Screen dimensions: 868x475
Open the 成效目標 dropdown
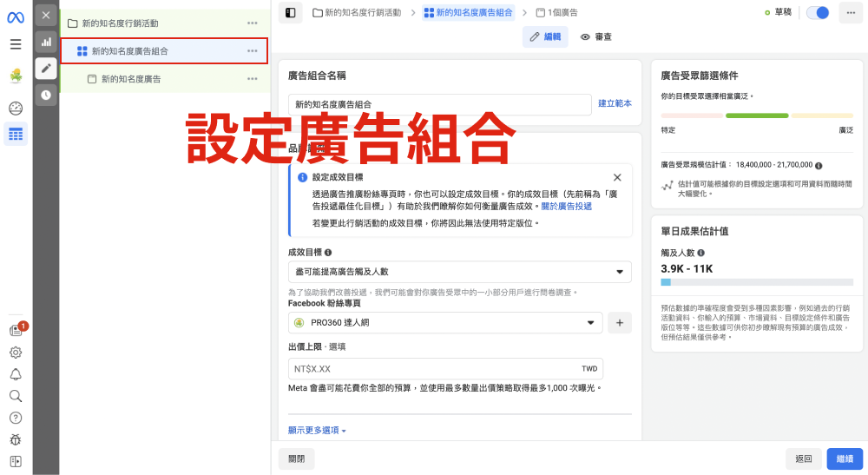(x=459, y=272)
